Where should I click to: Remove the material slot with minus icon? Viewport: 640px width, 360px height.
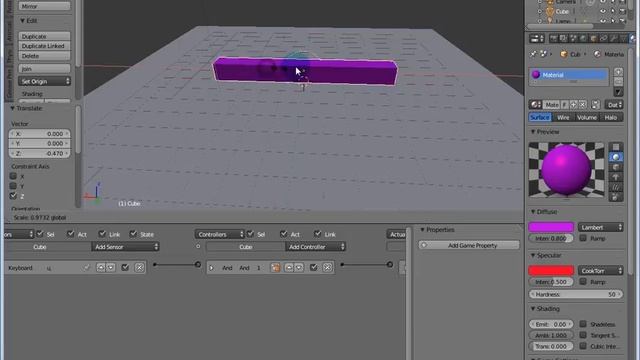(x=618, y=81)
